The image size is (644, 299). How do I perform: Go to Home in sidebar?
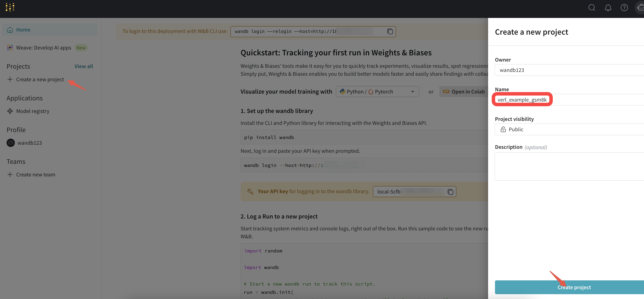click(x=50, y=30)
